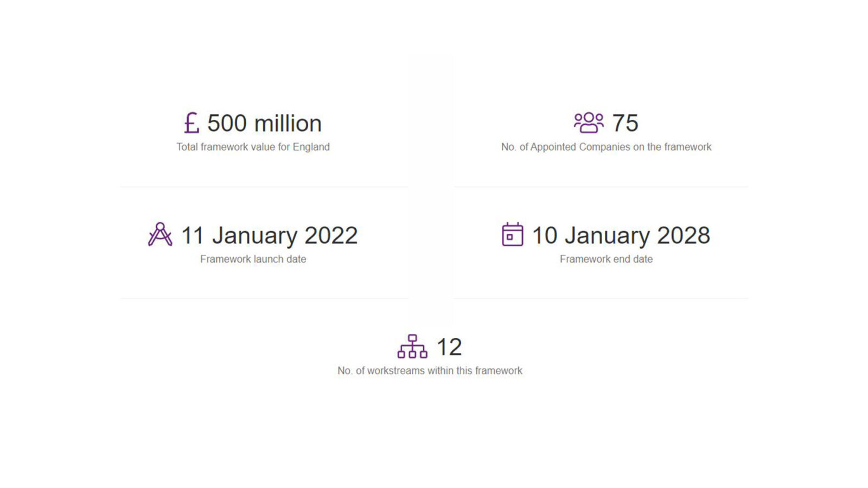Click divider line below the launch date card
This screenshot has height=488, width=868.
point(264,298)
